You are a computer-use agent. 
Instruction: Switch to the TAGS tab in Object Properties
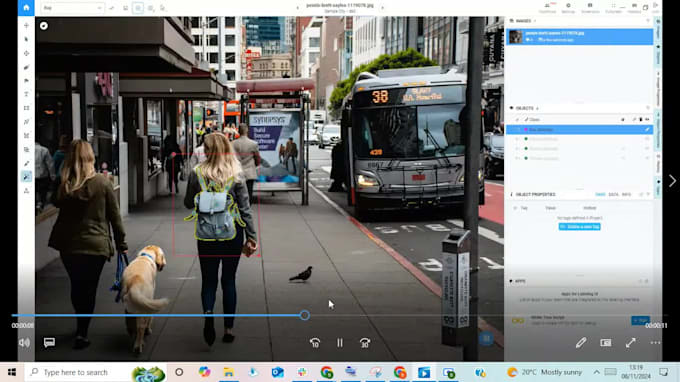point(600,194)
